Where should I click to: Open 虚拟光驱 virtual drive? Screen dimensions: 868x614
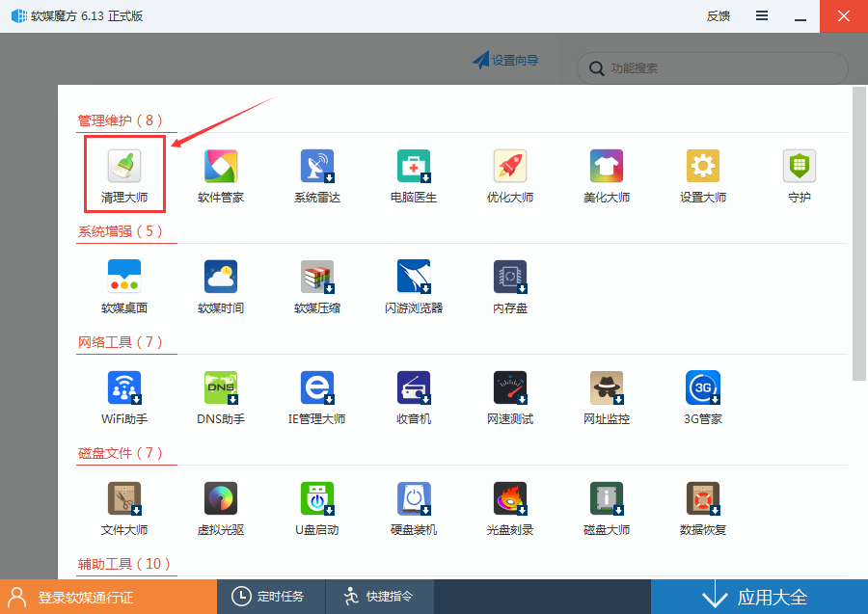tap(221, 506)
